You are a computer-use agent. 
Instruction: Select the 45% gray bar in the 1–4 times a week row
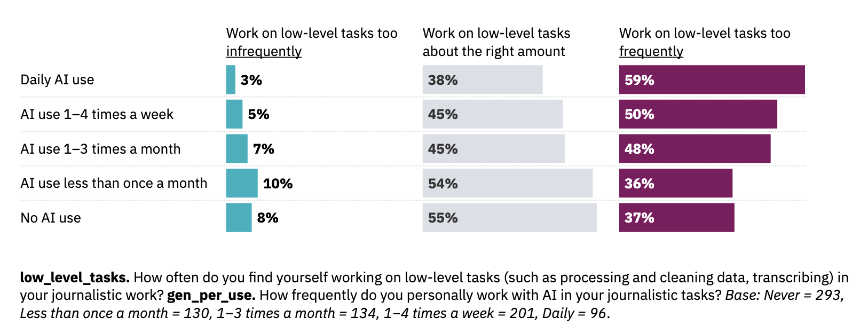[x=492, y=114]
